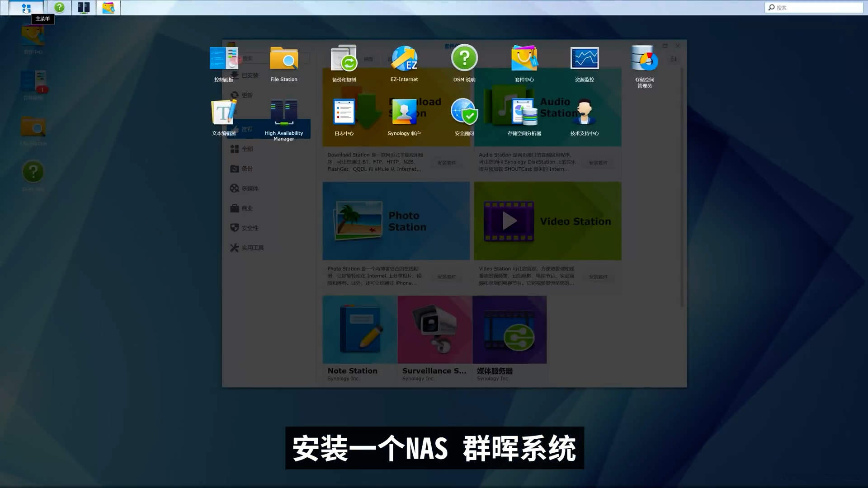868x488 pixels.
Task: Install the Video Station package
Action: [x=598, y=277]
